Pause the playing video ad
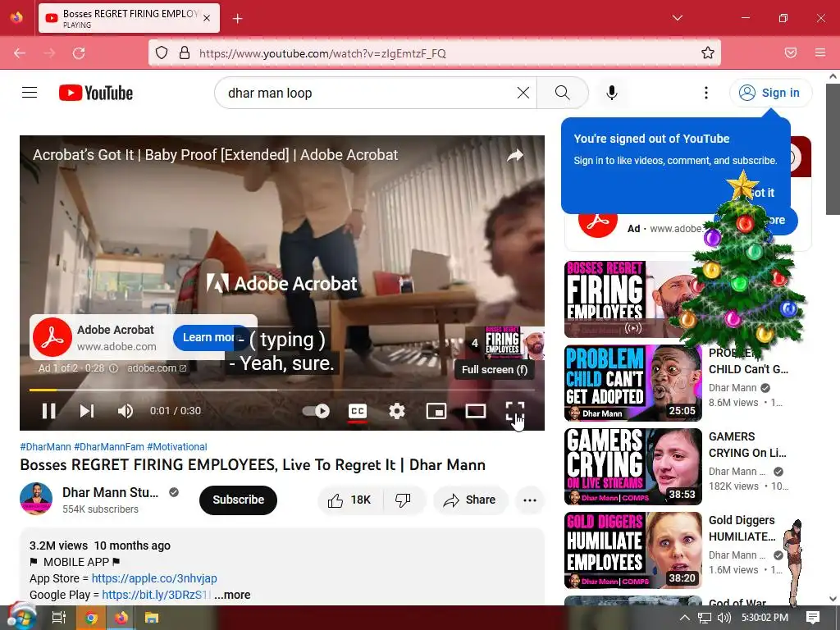Screen dimensions: 840x630 pyautogui.click(x=48, y=411)
